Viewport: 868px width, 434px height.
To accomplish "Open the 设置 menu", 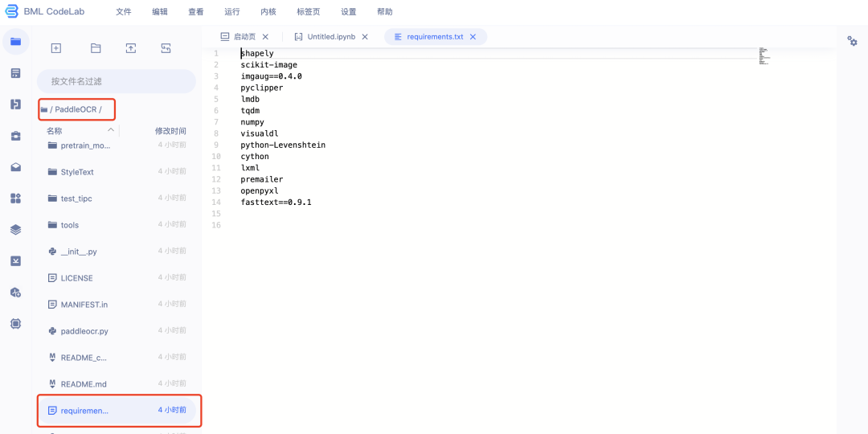I will [x=349, y=11].
